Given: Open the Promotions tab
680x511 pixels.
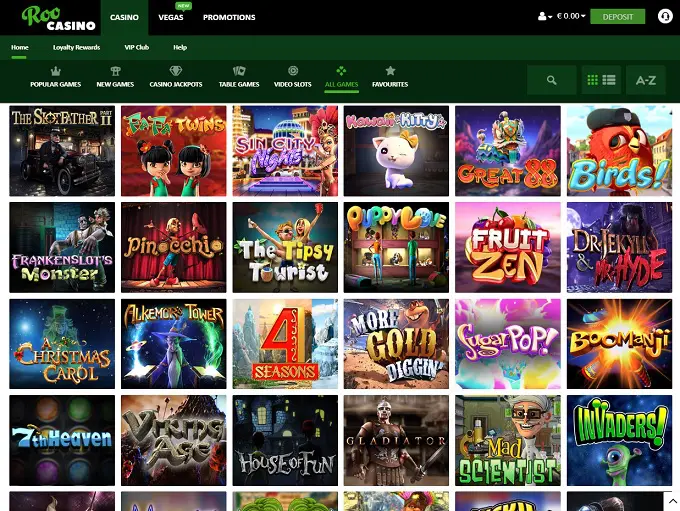Looking at the screenshot, I should click(229, 17).
